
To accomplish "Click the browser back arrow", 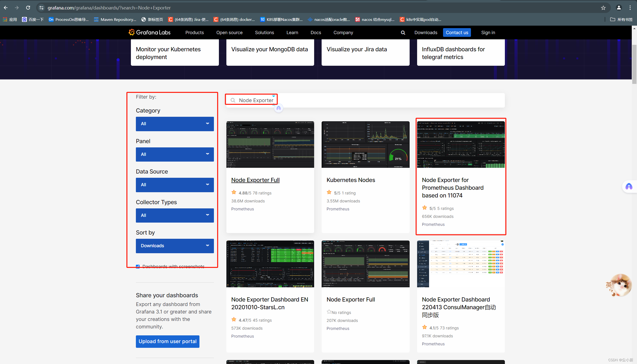I will (x=5, y=8).
